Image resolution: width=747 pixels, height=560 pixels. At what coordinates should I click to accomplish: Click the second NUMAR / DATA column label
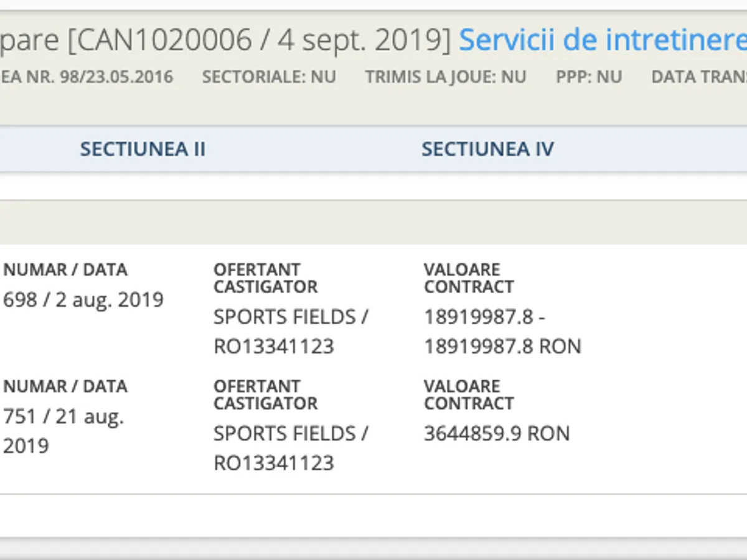coord(65,386)
